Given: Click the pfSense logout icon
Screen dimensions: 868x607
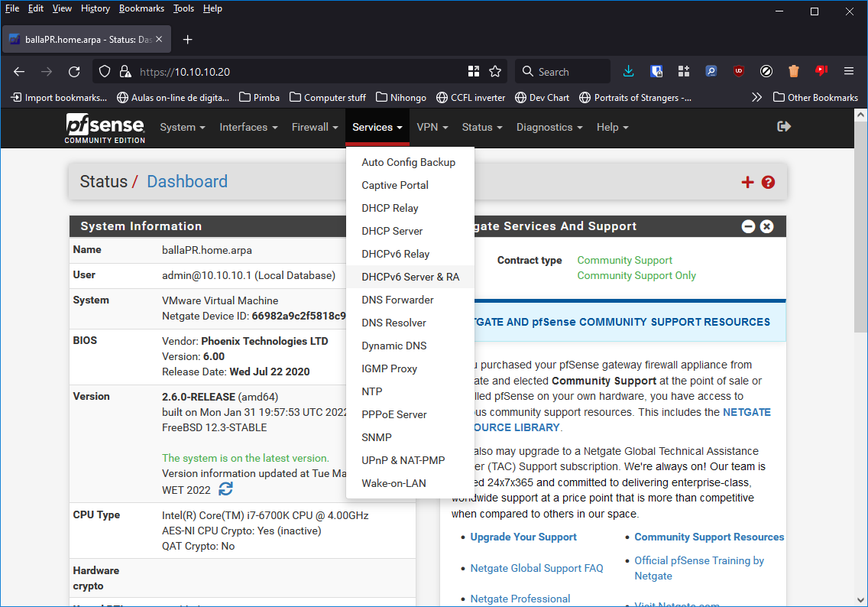Looking at the screenshot, I should [x=783, y=127].
